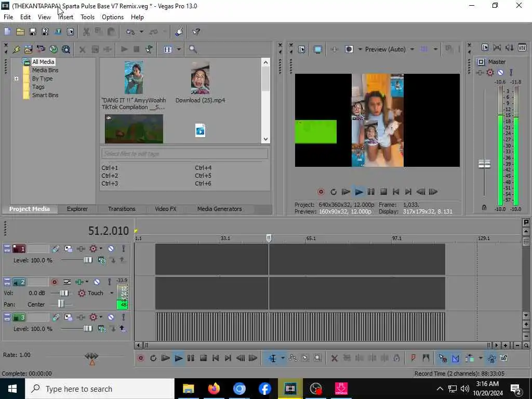The image size is (532, 399).
Task: Select the Smart Bins folder
Action: pos(45,95)
